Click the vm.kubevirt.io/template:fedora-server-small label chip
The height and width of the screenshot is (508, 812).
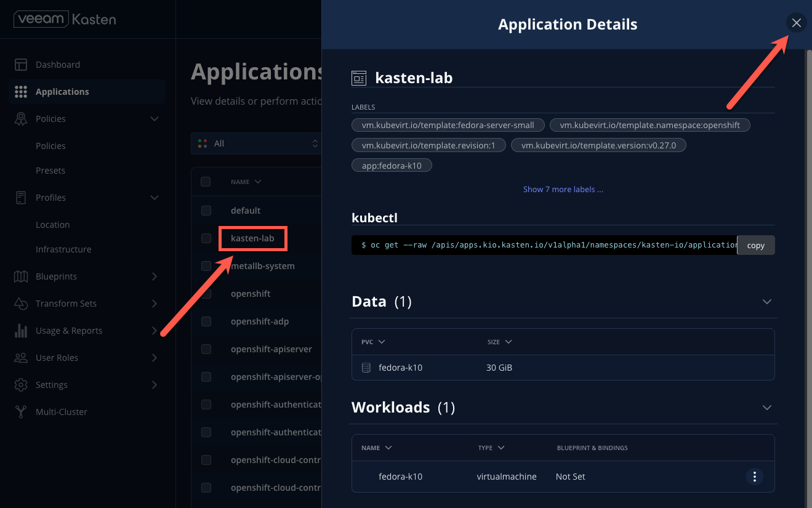[448, 125]
